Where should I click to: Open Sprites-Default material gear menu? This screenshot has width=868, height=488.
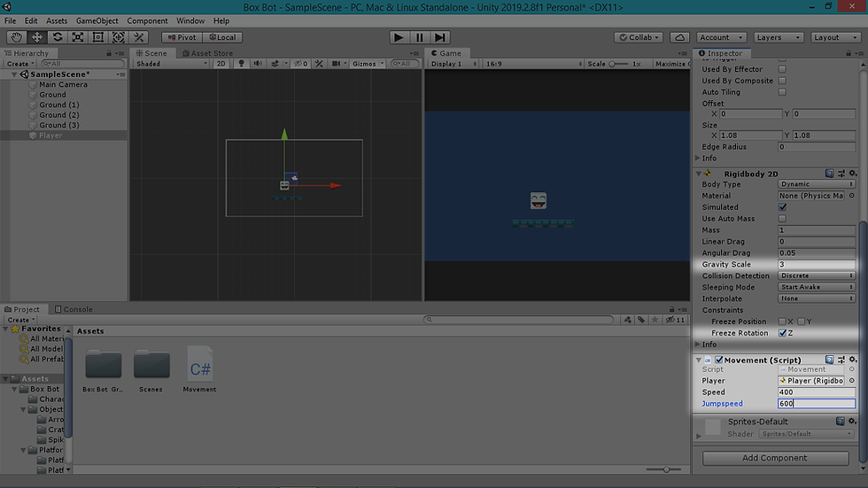852,421
